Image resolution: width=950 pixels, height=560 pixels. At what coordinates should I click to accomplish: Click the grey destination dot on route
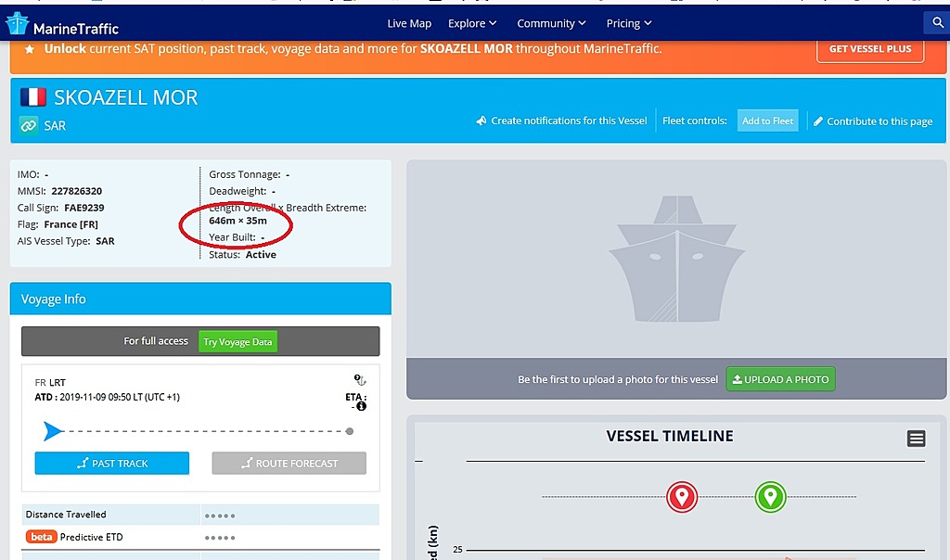[350, 431]
